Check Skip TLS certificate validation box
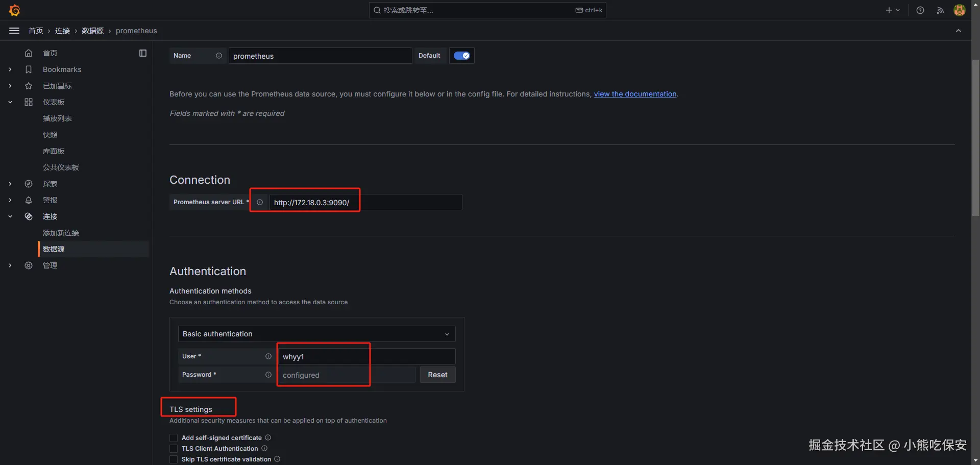Viewport: 980px width, 465px height. 174,459
